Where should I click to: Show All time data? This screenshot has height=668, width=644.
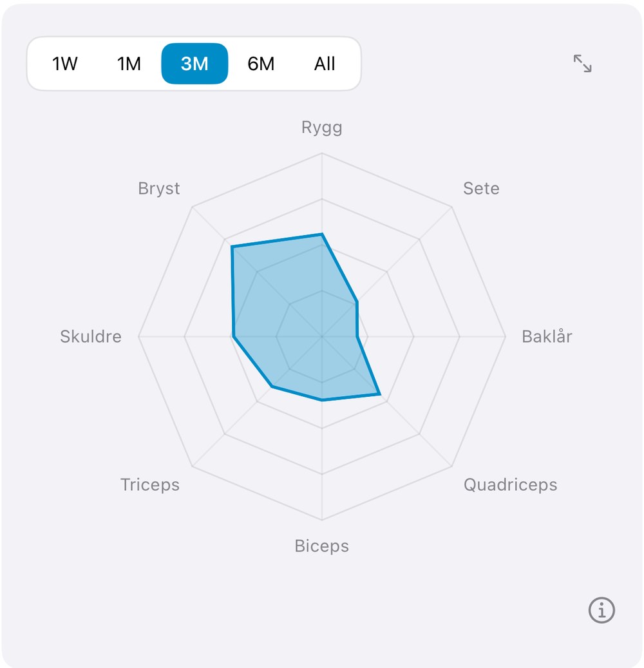325,64
